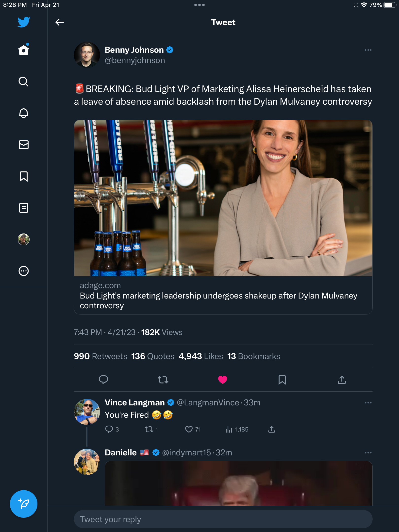Open Search from the sidebar
Viewport: 399px width, 532px height.
coord(24,82)
